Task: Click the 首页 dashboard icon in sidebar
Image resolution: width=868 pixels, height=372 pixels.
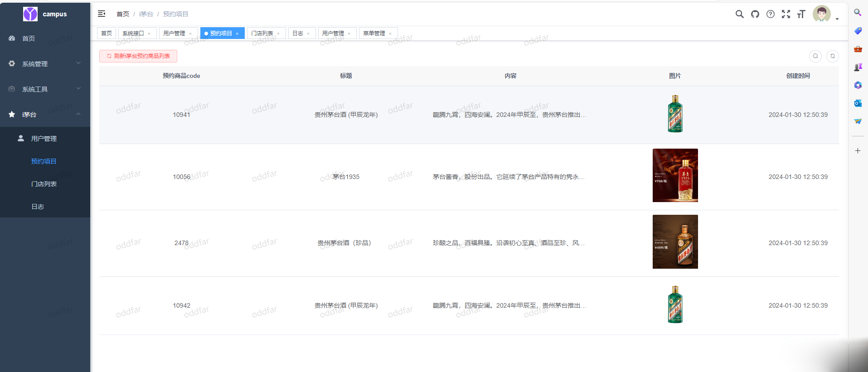Action: [x=12, y=39]
